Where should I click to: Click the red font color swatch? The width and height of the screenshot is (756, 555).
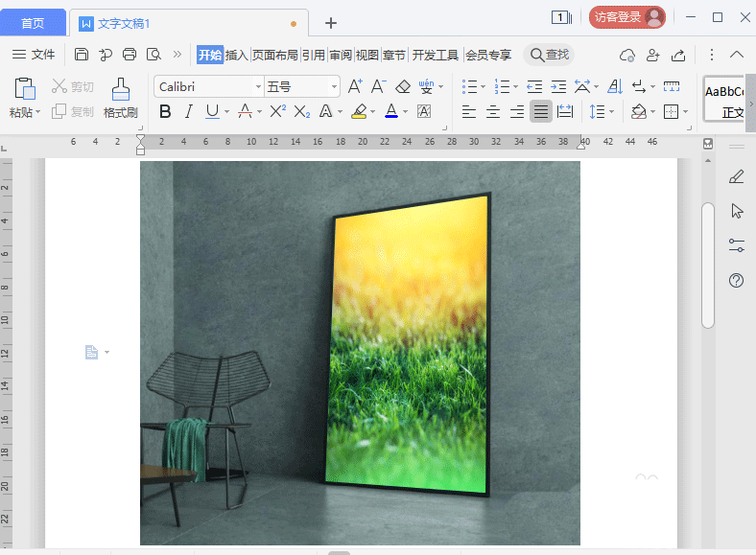click(x=391, y=112)
